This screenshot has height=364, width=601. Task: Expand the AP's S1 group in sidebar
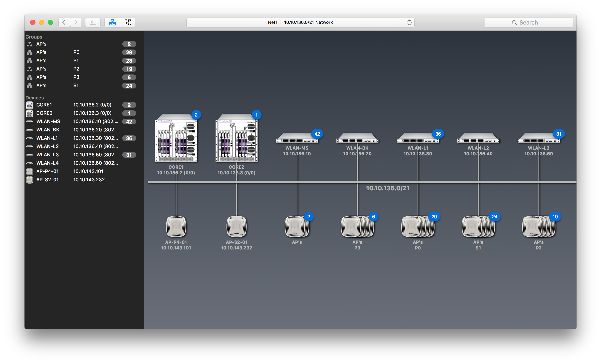pyautogui.click(x=41, y=85)
